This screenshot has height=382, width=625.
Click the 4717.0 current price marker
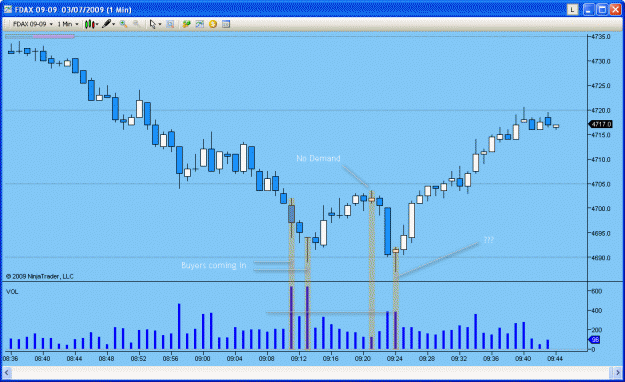tap(601, 124)
